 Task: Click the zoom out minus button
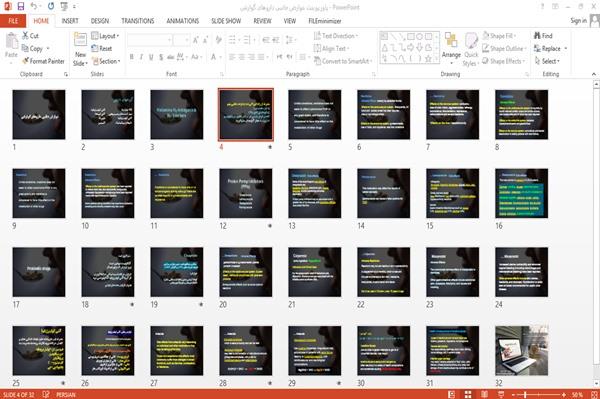(x=514, y=394)
